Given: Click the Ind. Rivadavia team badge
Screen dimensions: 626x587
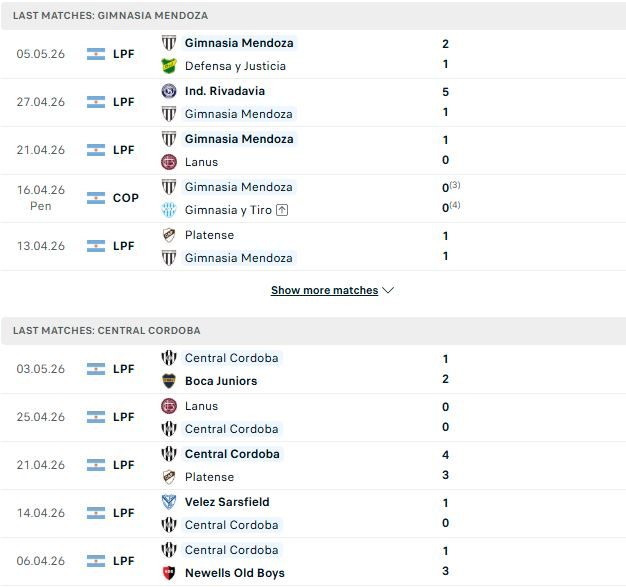Looking at the screenshot, I should (x=169, y=91).
